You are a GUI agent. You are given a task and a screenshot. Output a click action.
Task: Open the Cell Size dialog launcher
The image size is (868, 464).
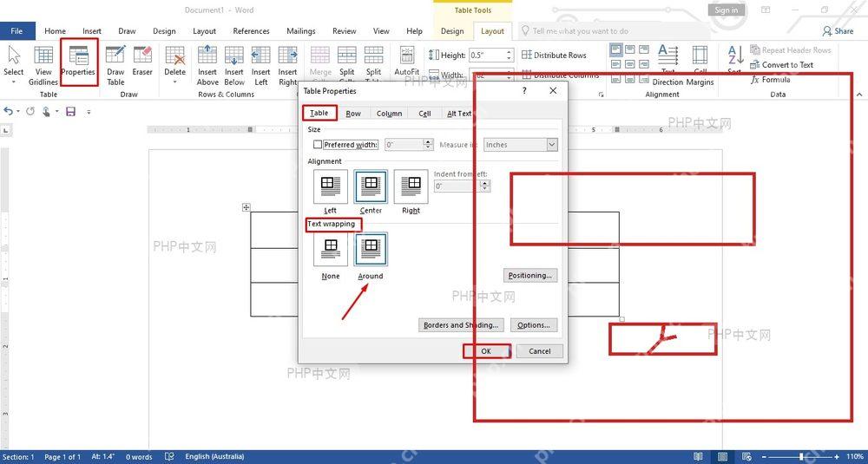(602, 95)
